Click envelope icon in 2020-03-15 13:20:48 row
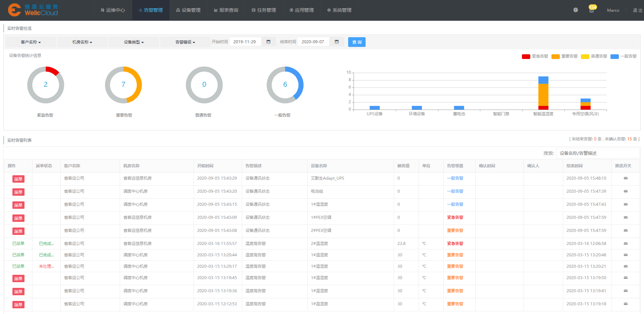Screen dimensions: 644x314 click(x=626, y=255)
